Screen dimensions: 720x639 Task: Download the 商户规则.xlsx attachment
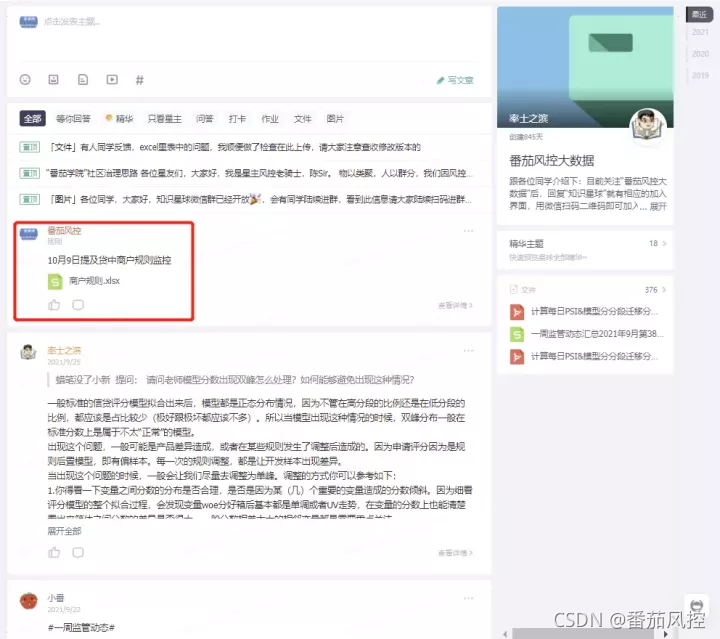(94, 280)
